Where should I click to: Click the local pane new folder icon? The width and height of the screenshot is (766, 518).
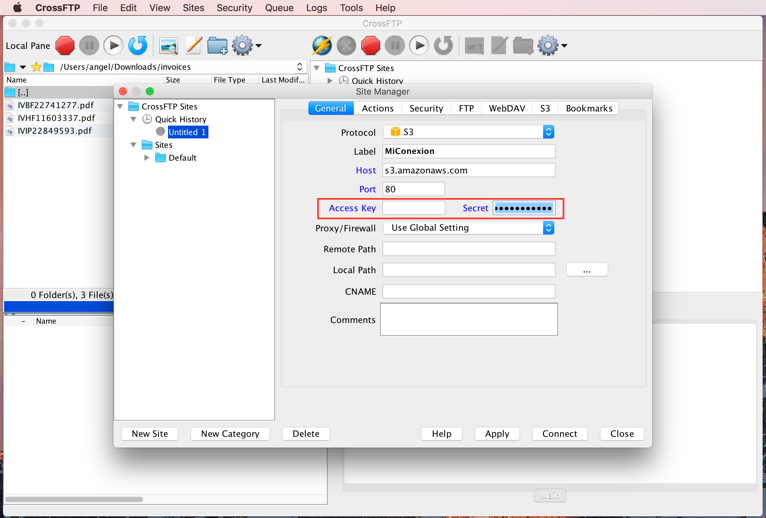pyautogui.click(x=217, y=45)
